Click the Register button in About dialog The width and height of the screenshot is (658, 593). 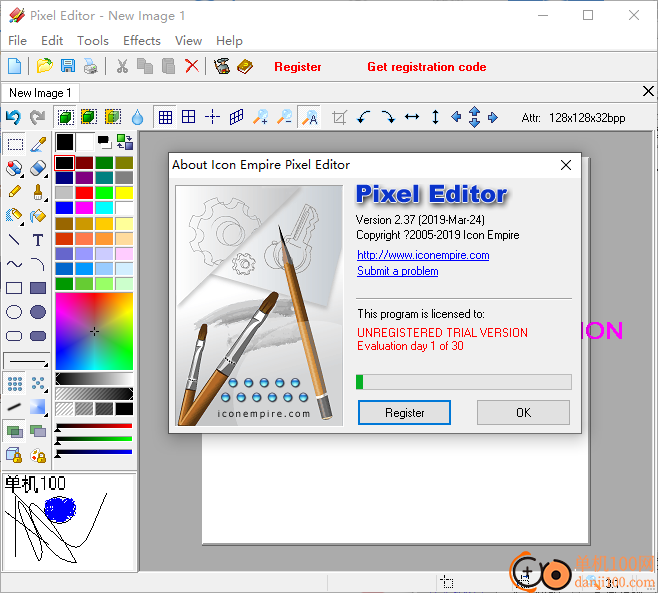(404, 413)
